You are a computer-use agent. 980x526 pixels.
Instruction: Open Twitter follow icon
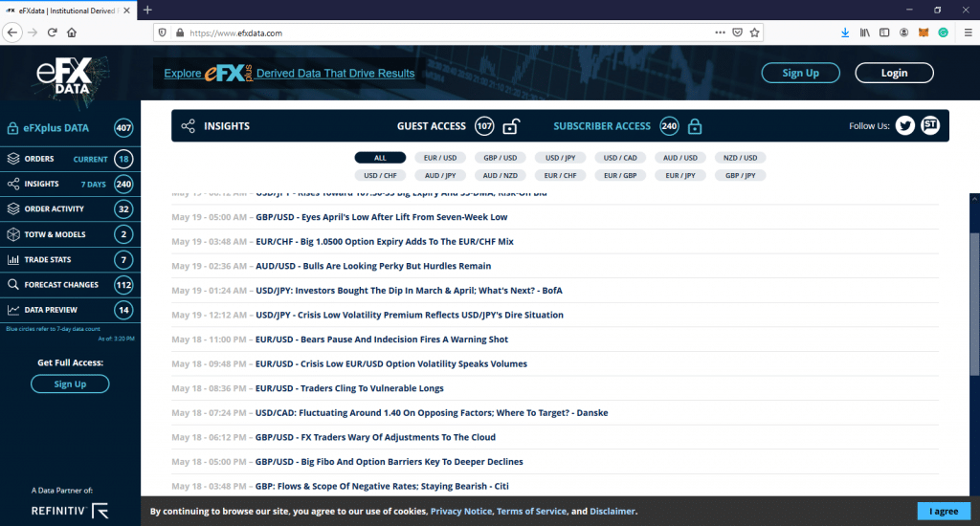904,125
